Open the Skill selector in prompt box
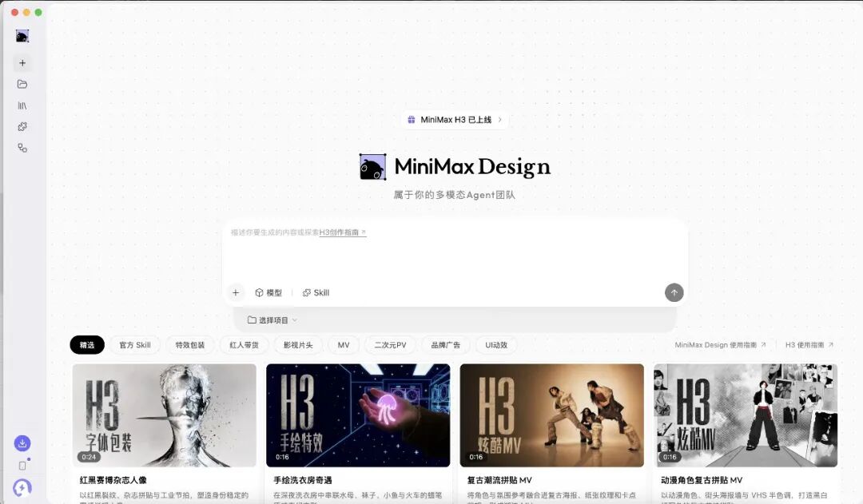863x504 pixels. point(316,292)
